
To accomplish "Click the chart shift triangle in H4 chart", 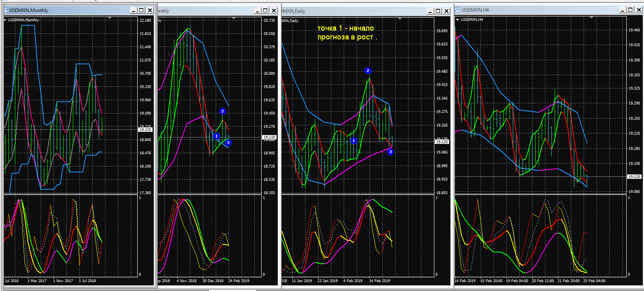I will [x=591, y=18].
